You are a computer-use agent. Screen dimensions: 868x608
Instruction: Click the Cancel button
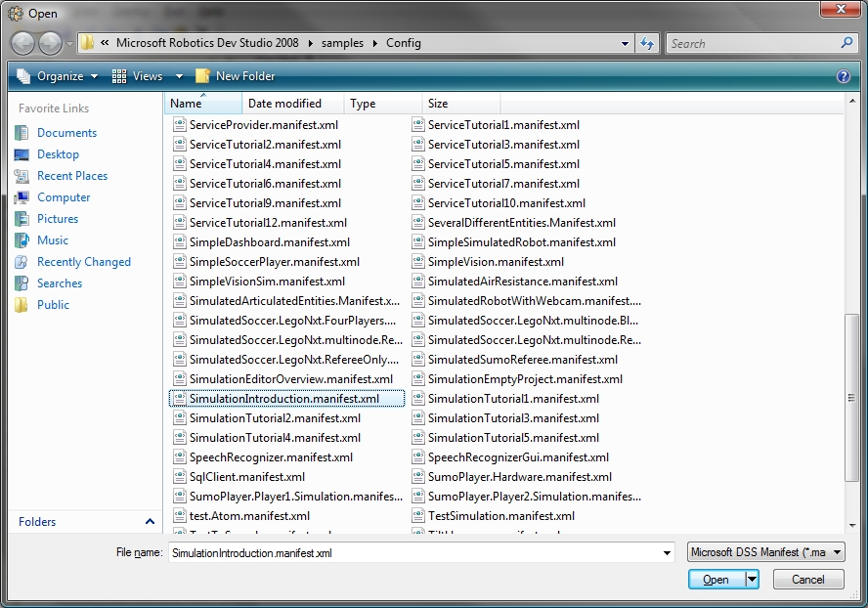point(808,580)
